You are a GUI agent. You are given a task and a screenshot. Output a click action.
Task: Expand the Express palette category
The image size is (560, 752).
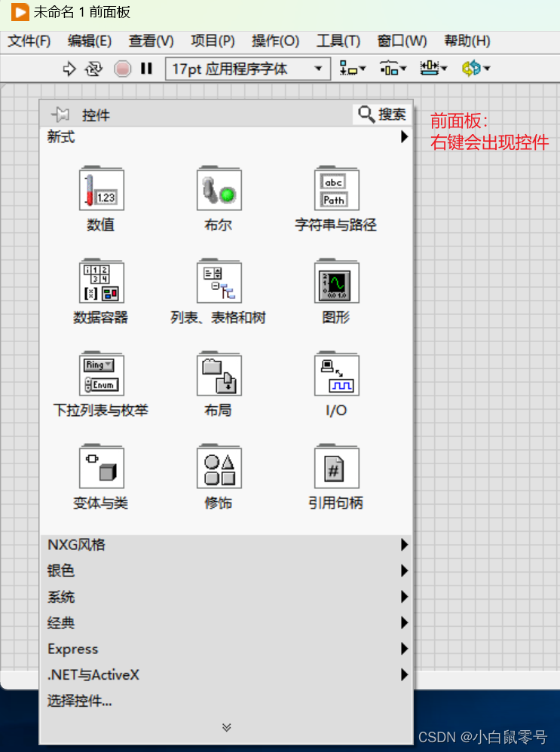tap(227, 649)
